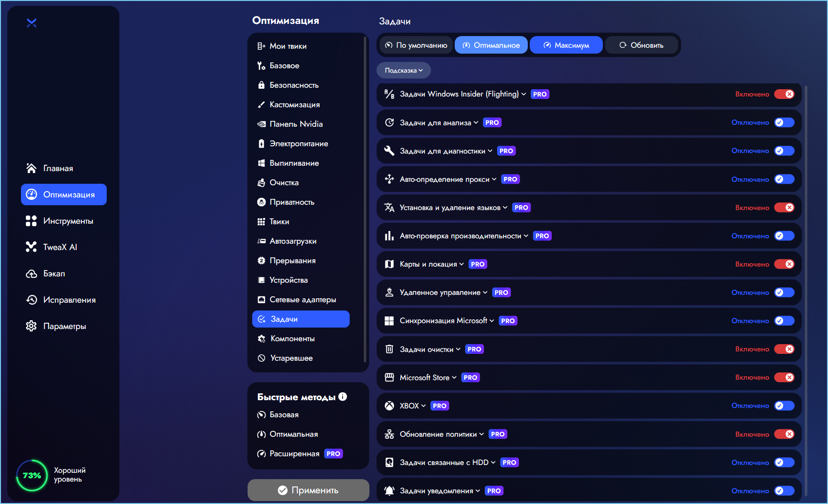
Task: Click the category list scrollbar
Action: click(x=365, y=200)
